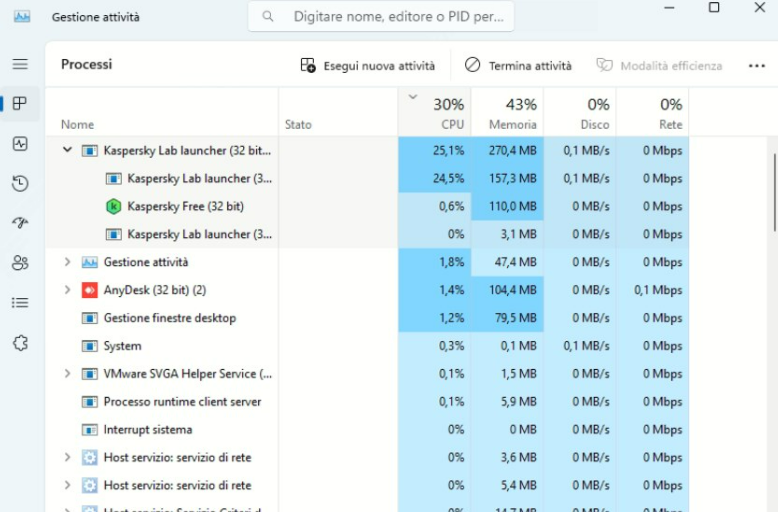Screen dimensions: 778x512
Task: Expand VMware SVGA Helper Service group
Action: pyautogui.click(x=67, y=374)
